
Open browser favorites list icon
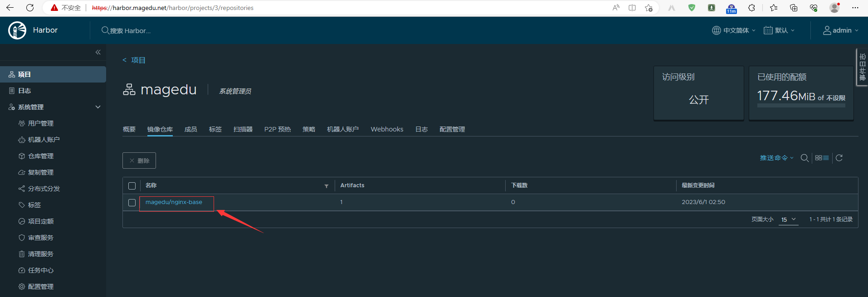pos(774,8)
